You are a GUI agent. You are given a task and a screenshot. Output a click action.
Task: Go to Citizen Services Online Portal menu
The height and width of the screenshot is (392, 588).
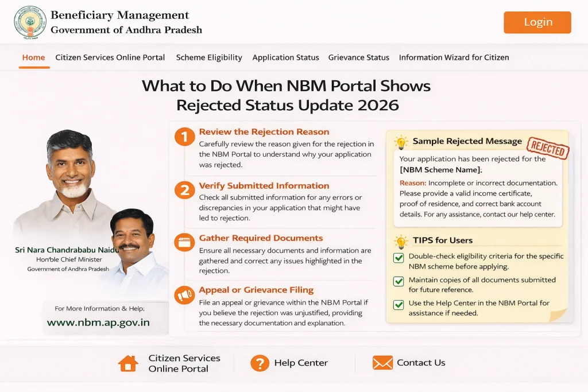point(110,57)
